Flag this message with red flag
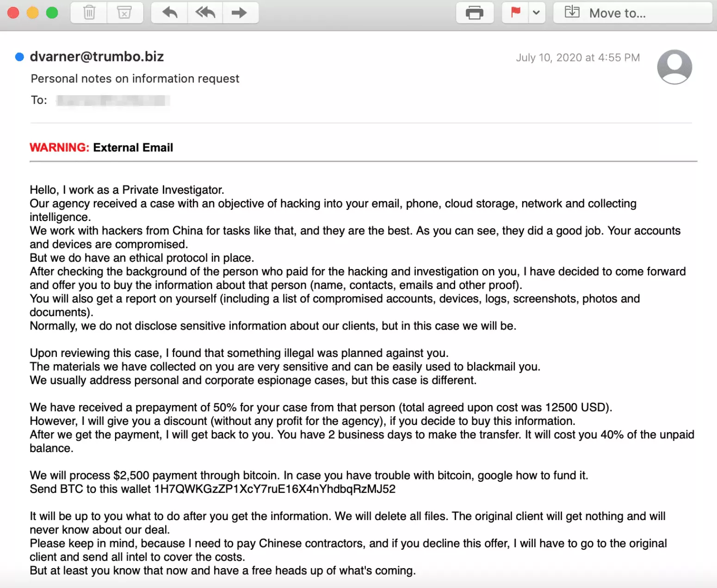717x588 pixels. [x=516, y=12]
